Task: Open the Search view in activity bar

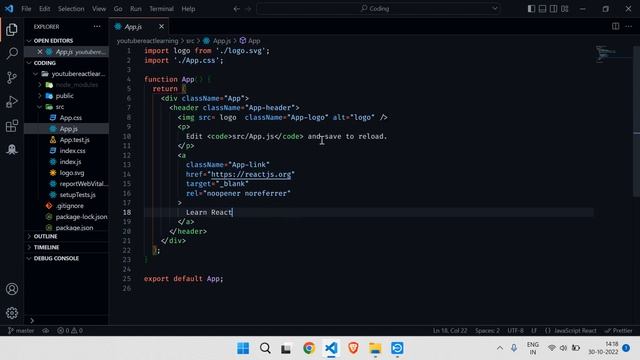Action: 12,53
